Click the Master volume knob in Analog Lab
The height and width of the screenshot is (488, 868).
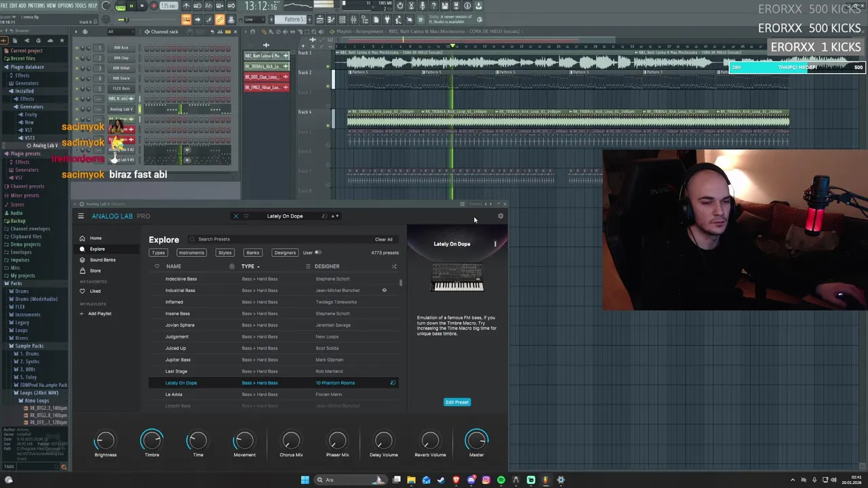pos(477,441)
